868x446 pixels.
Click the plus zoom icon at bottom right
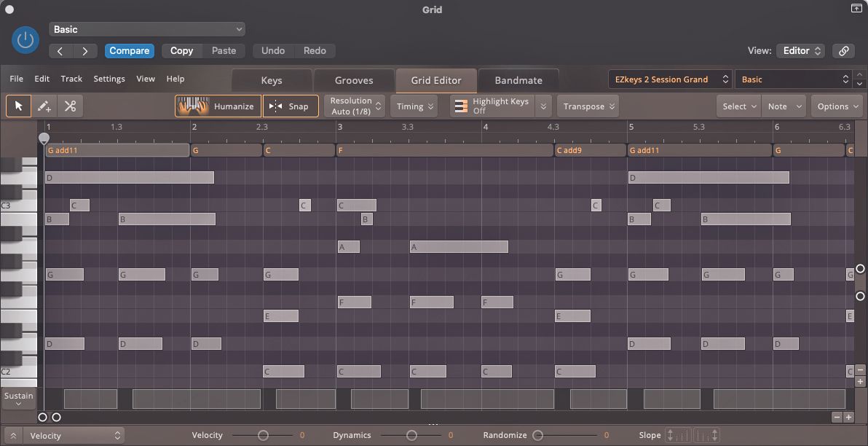point(848,417)
